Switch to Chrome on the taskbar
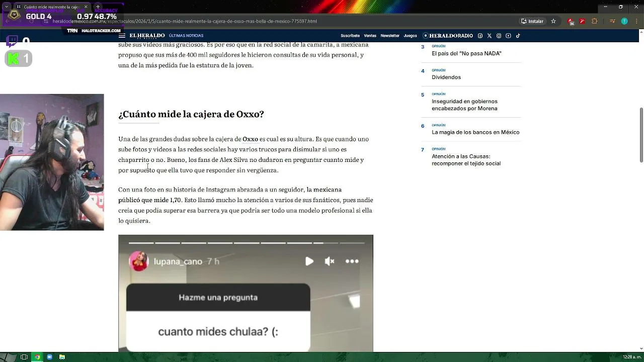 click(x=37, y=357)
